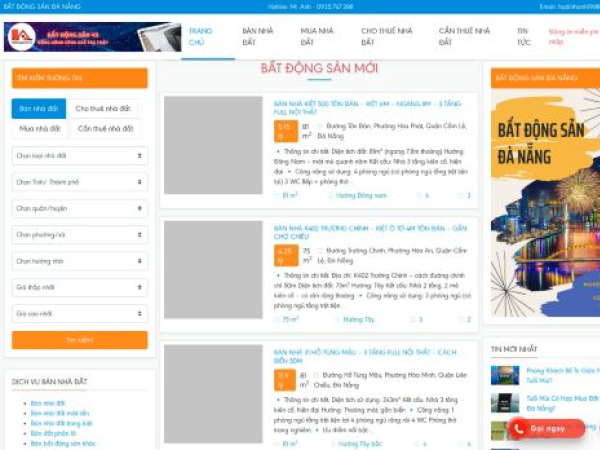This screenshot has height=450, width=600.
Task: Switch to the Mua nhà đất search option
Action: (38, 129)
